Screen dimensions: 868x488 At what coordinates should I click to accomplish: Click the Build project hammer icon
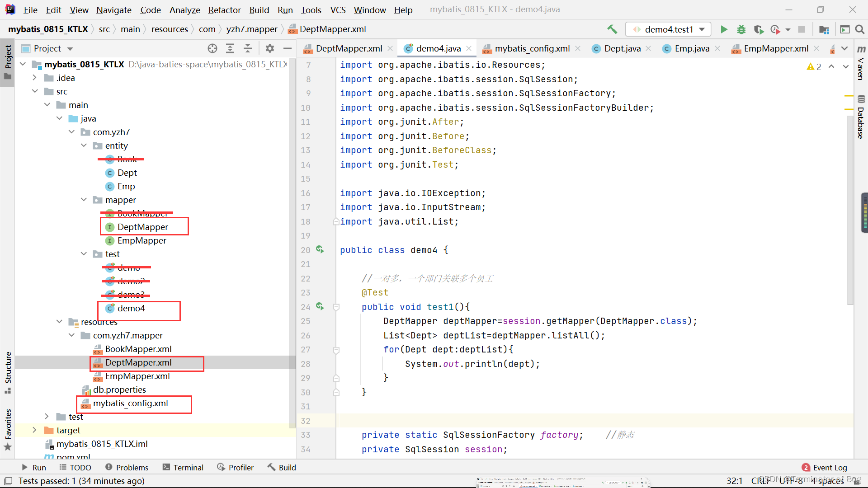coord(612,29)
